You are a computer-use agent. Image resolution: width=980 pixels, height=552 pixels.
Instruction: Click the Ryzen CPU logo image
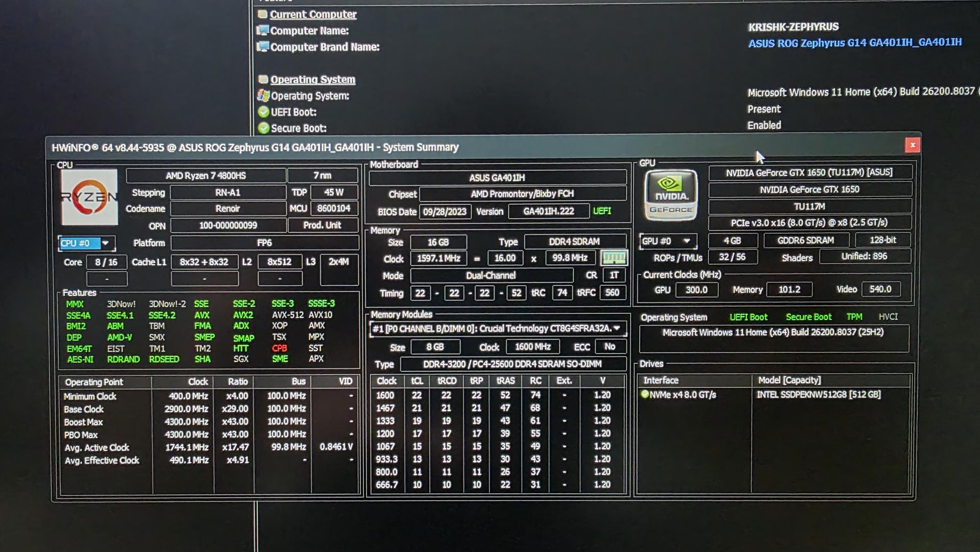89,197
